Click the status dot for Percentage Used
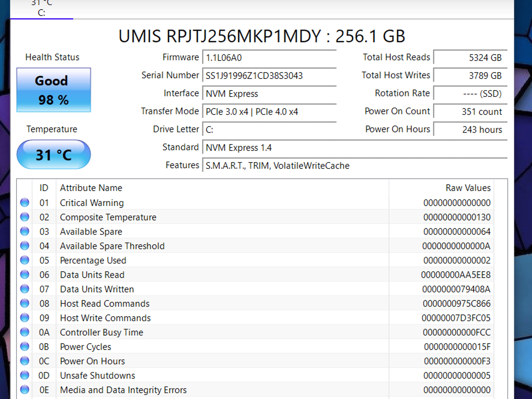 (x=25, y=260)
